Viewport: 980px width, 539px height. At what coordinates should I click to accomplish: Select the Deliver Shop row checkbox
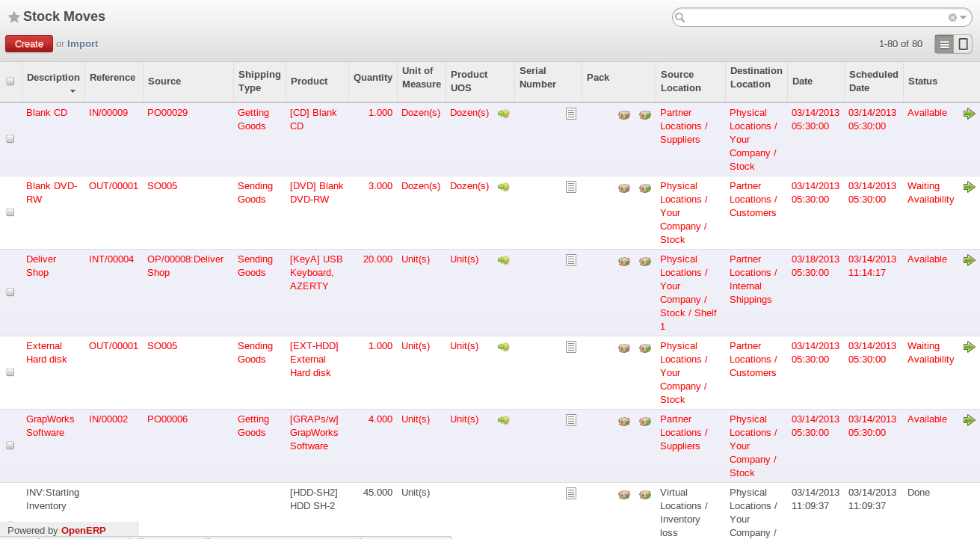pos(10,292)
